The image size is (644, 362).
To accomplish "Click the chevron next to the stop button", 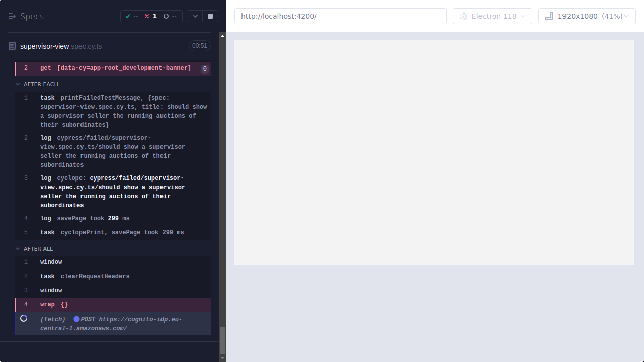I will point(195,16).
